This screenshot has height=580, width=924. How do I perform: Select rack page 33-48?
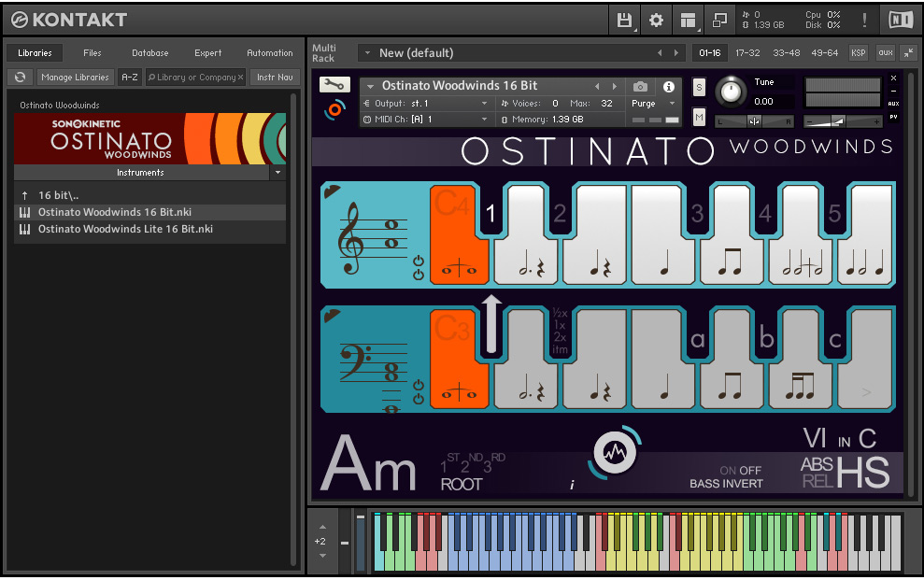786,53
